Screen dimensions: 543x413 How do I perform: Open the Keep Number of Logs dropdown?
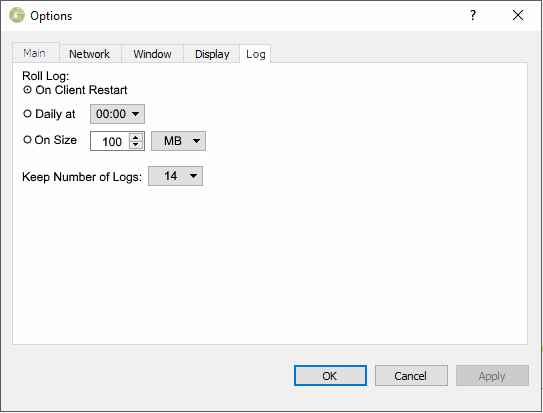pyautogui.click(x=176, y=176)
